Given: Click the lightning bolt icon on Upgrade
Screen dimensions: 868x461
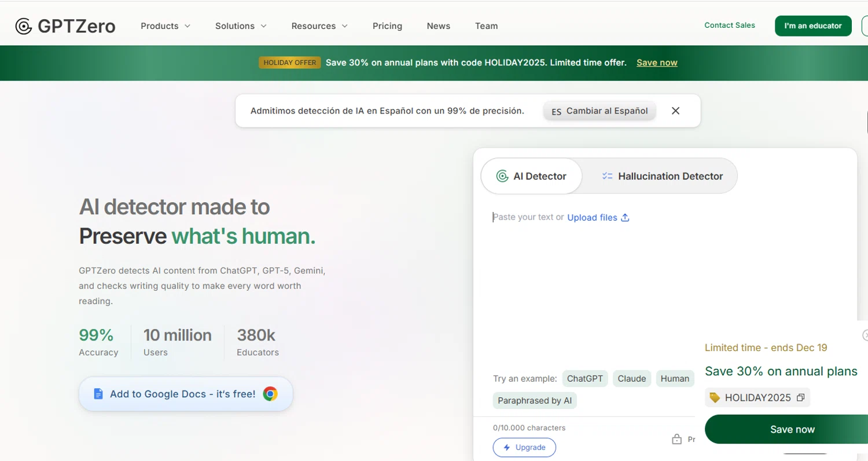Looking at the screenshot, I should coord(507,448).
